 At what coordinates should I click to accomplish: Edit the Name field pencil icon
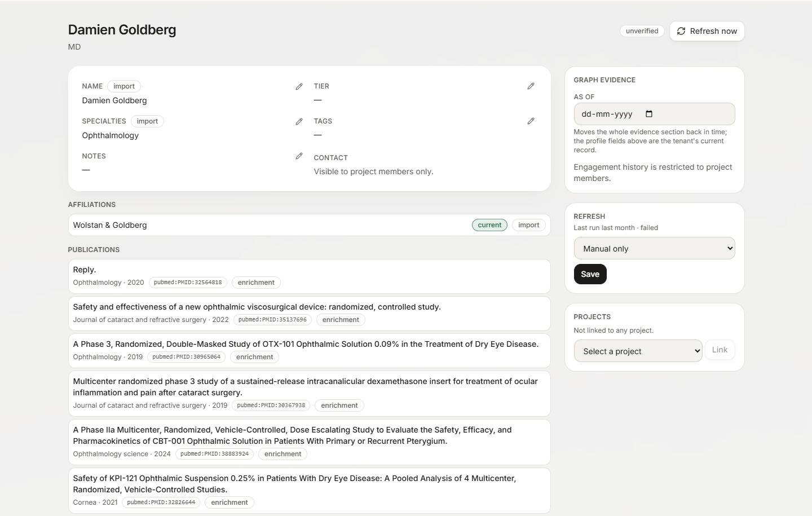click(299, 86)
